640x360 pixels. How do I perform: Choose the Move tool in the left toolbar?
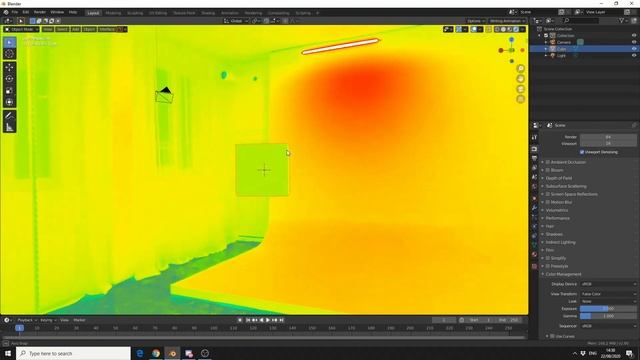tap(9, 67)
